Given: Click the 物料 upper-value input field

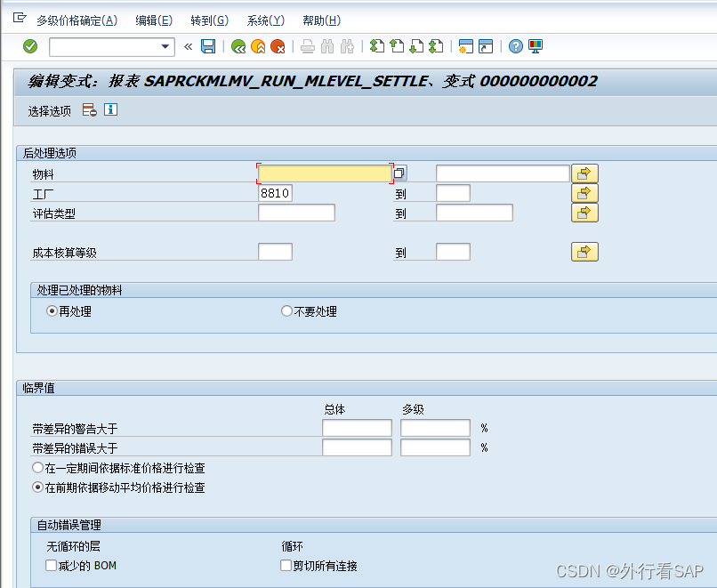Looking at the screenshot, I should (x=503, y=173).
